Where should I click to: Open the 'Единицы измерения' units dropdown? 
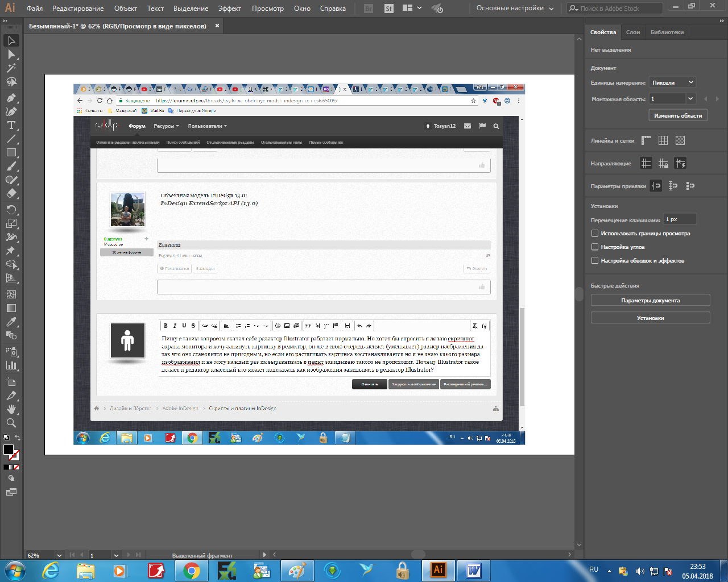pyautogui.click(x=673, y=82)
